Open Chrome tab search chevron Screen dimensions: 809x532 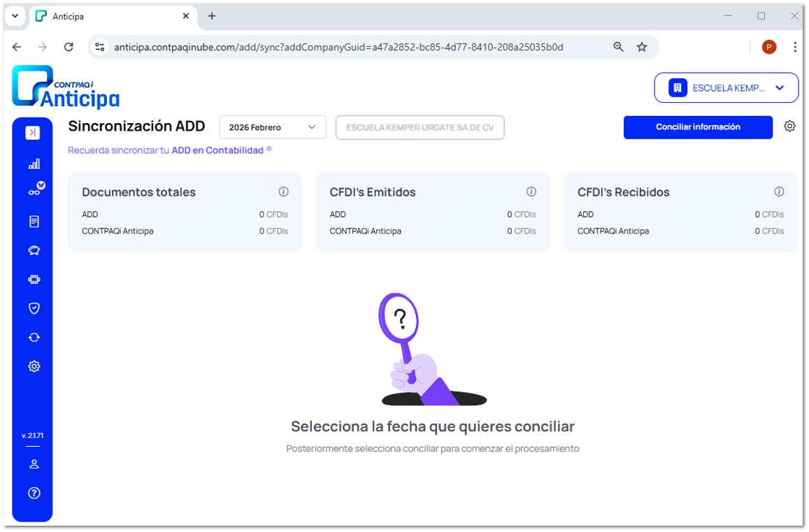click(x=15, y=16)
